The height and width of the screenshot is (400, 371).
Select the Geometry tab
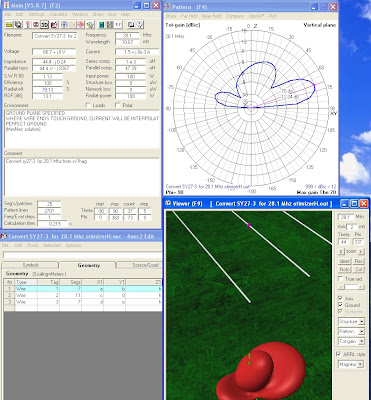[x=88, y=265]
